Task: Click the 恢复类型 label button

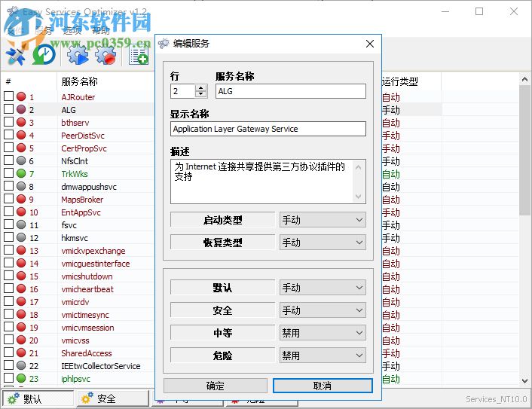Action: coord(222,243)
